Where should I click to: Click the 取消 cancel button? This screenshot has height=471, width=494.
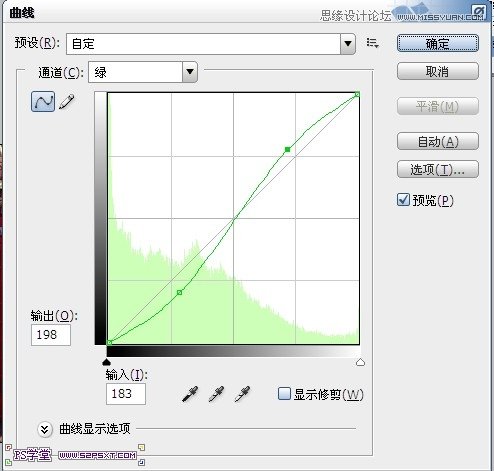[x=438, y=71]
